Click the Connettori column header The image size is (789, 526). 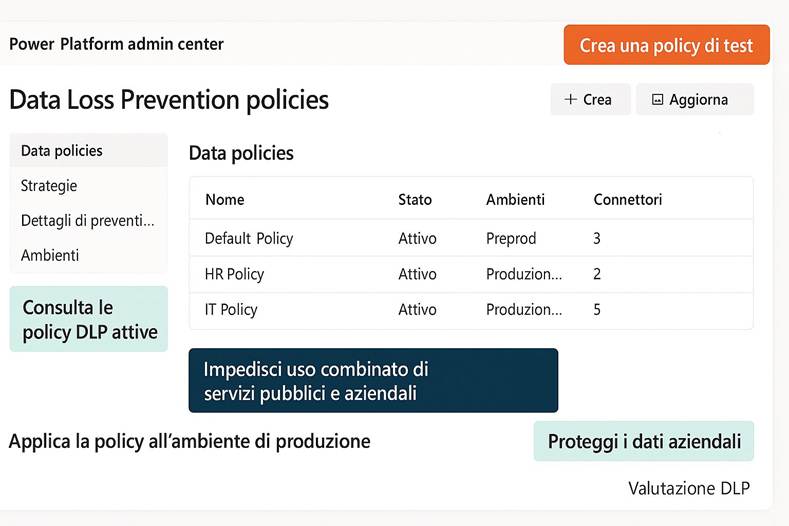point(627,200)
